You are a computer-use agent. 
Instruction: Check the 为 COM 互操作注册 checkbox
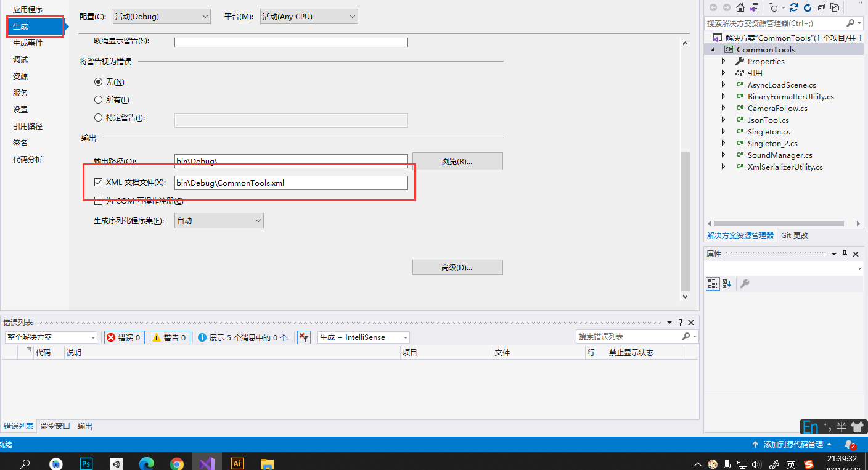tap(98, 200)
